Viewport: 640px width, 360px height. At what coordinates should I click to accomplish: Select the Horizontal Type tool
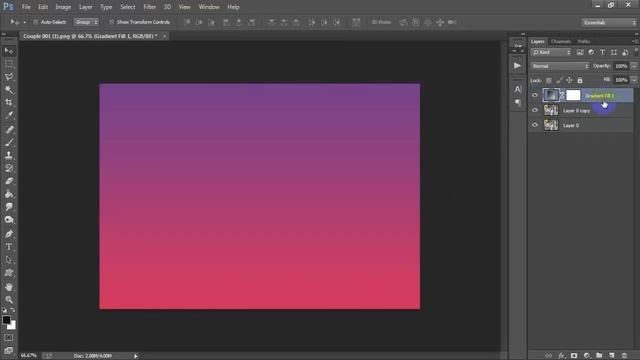(9, 247)
